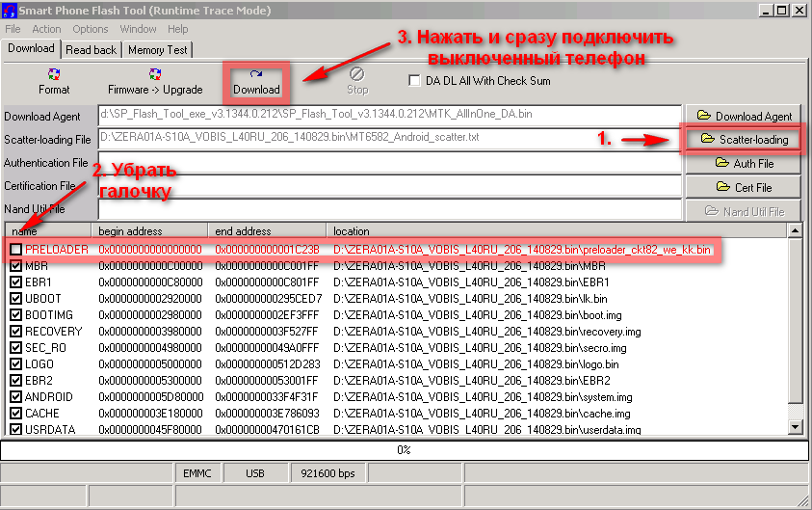
Task: Click the greyed Stop icon
Action: [356, 74]
